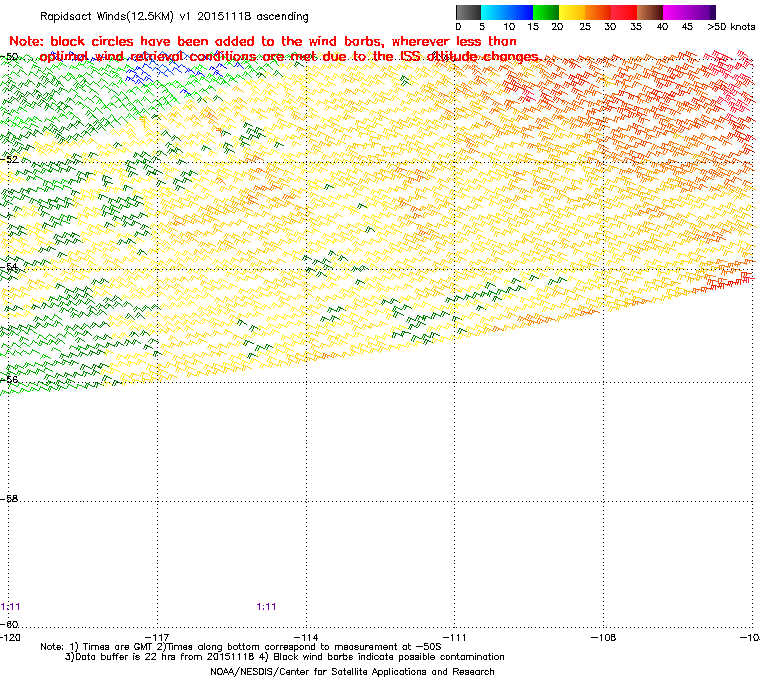The image size is (760, 688).
Task: Click the '-114' longitude axis label
Action: pos(306,638)
